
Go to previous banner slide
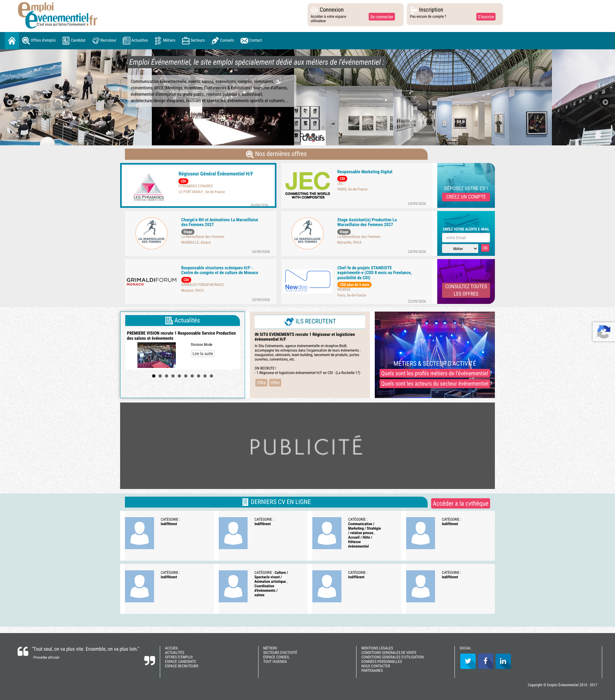tap(10, 102)
